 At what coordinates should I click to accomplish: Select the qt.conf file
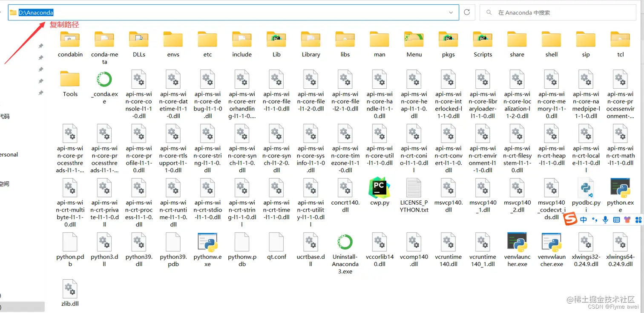276,246
